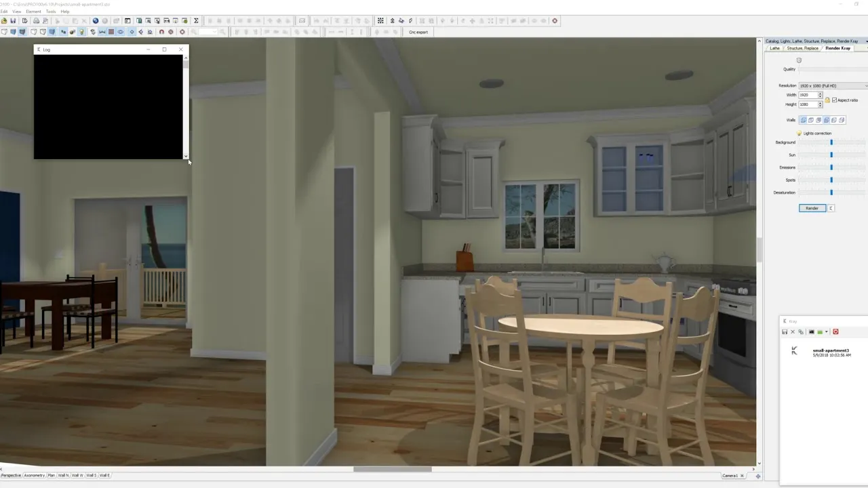Click the Save icon in main toolbar

(x=13, y=21)
